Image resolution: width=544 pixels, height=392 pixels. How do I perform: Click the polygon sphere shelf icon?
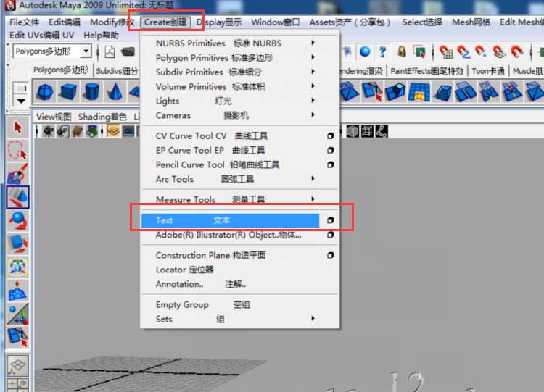click(45, 92)
